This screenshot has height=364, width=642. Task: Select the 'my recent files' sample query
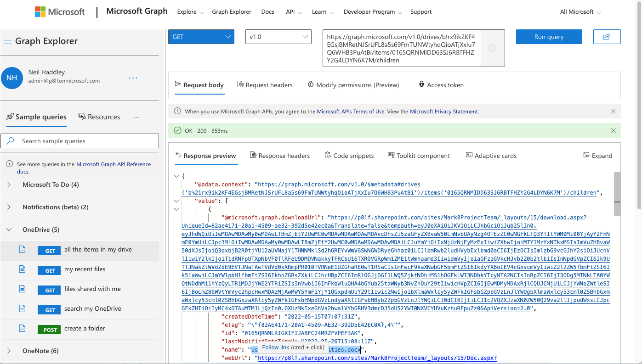[x=85, y=269]
